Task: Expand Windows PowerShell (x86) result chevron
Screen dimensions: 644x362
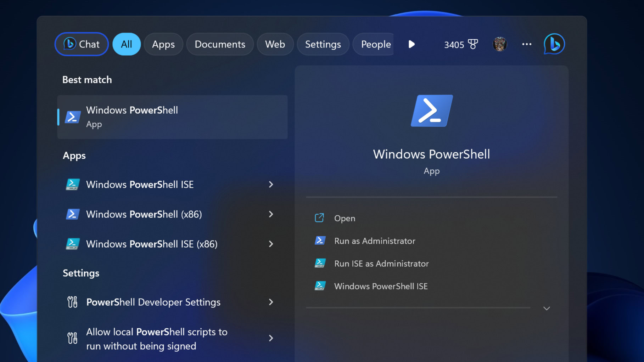Action: click(271, 214)
